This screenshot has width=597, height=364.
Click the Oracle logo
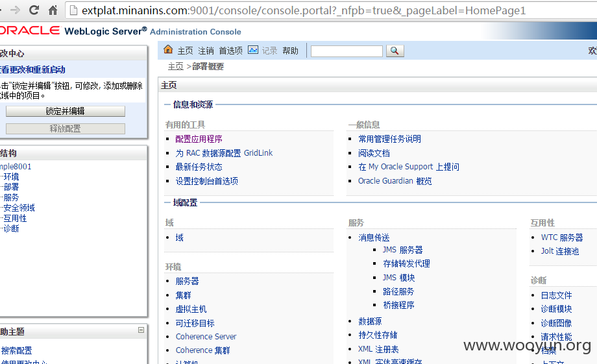30,30
